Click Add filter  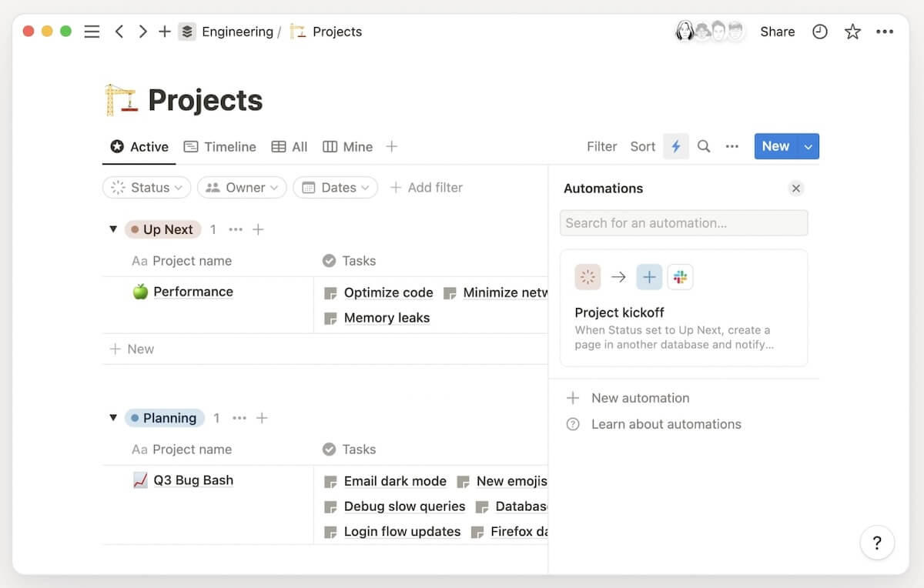[426, 187]
